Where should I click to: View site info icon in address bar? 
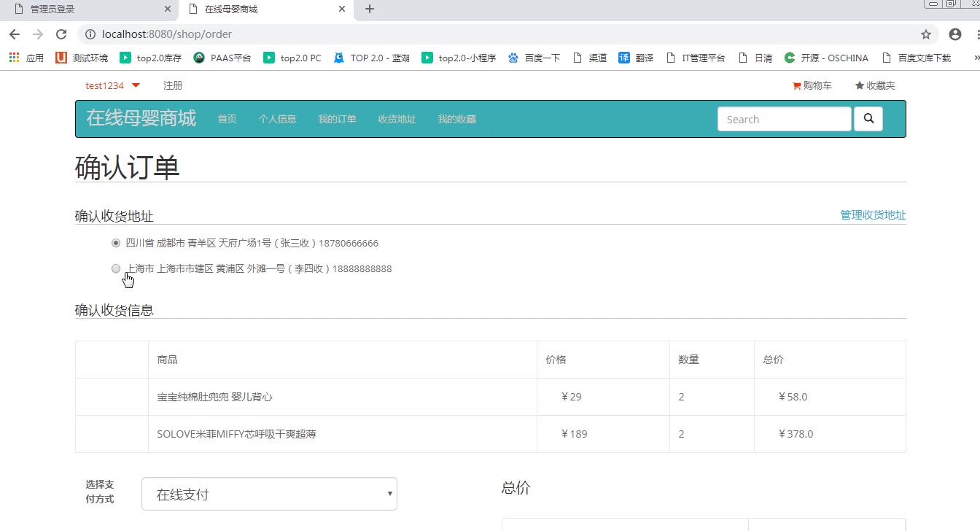90,34
